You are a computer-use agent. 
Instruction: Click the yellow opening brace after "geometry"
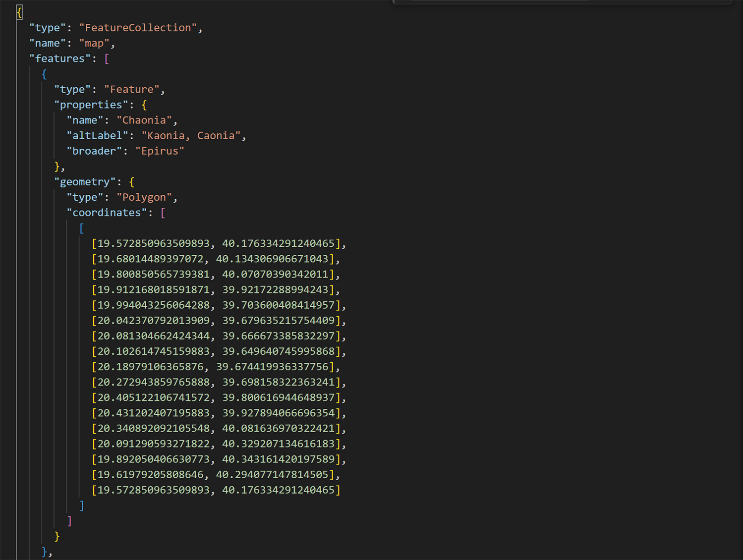point(132,182)
